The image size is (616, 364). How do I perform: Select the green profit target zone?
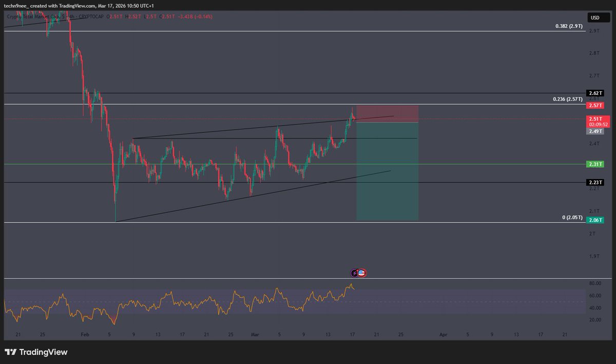[x=387, y=172]
